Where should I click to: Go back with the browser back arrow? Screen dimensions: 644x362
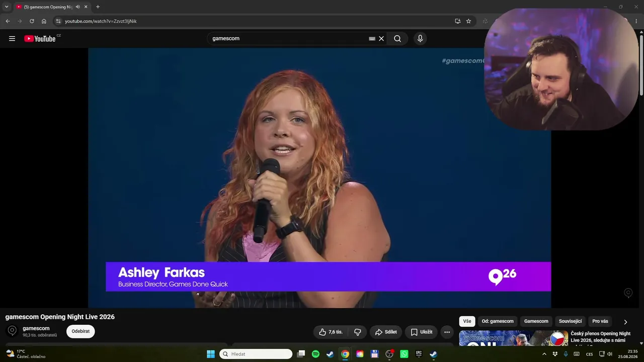point(8,21)
